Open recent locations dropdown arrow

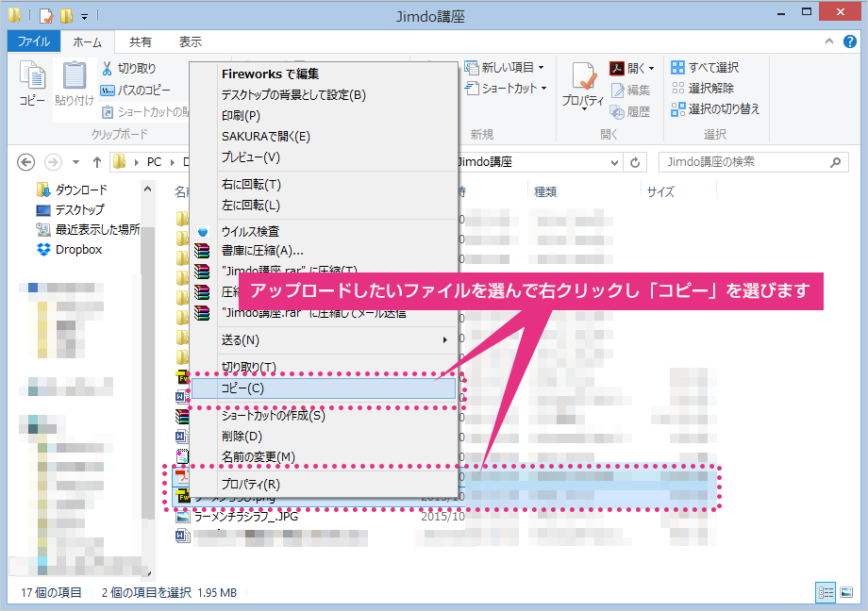(75, 162)
